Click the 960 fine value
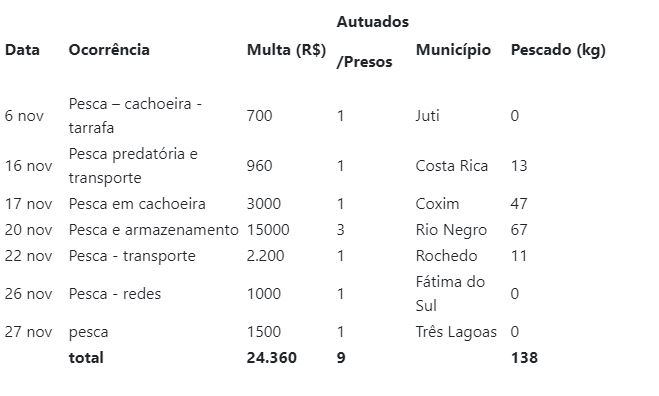Image resolution: width=659 pixels, height=396 pixels. 259,166
